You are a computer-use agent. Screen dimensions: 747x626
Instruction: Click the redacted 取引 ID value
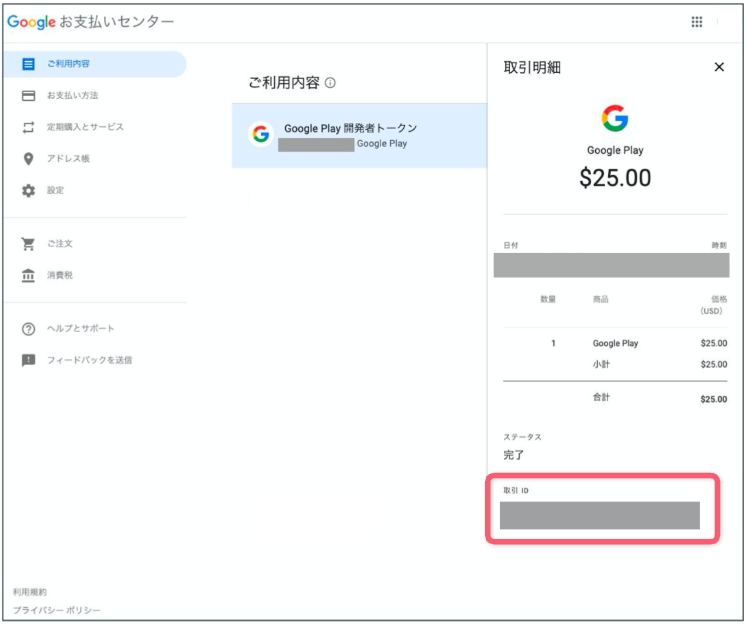tap(600, 515)
